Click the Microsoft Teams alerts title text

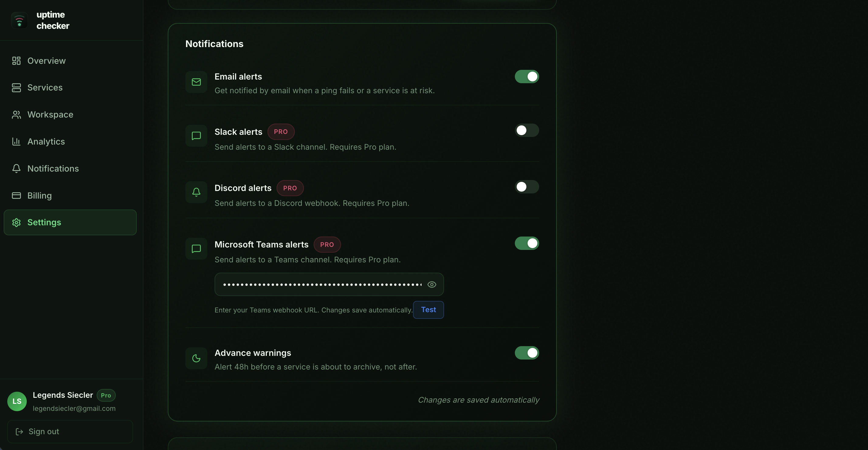pos(261,244)
